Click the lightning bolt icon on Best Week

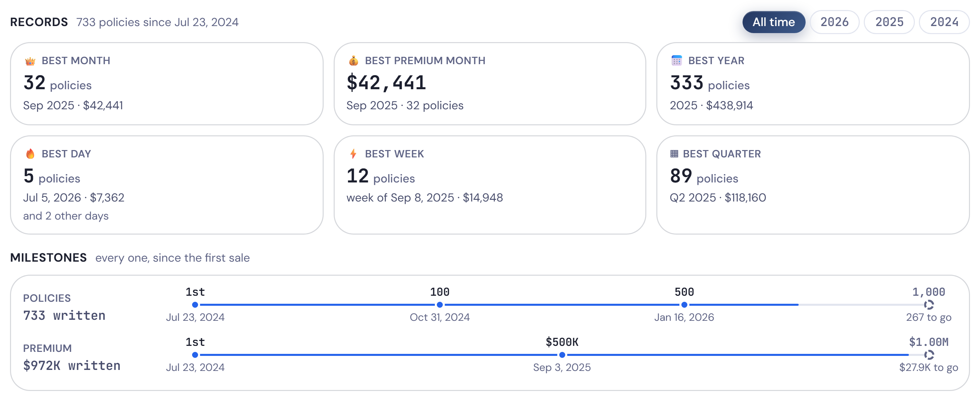click(x=353, y=154)
